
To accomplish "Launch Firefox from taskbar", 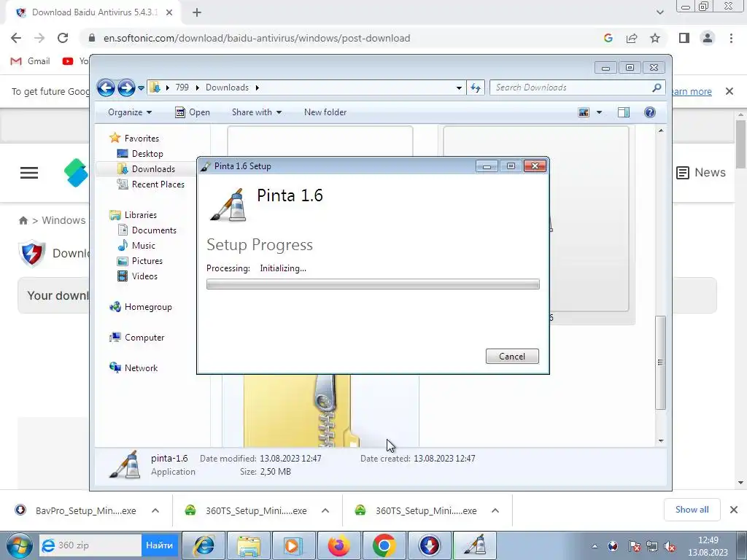I will tap(338, 545).
